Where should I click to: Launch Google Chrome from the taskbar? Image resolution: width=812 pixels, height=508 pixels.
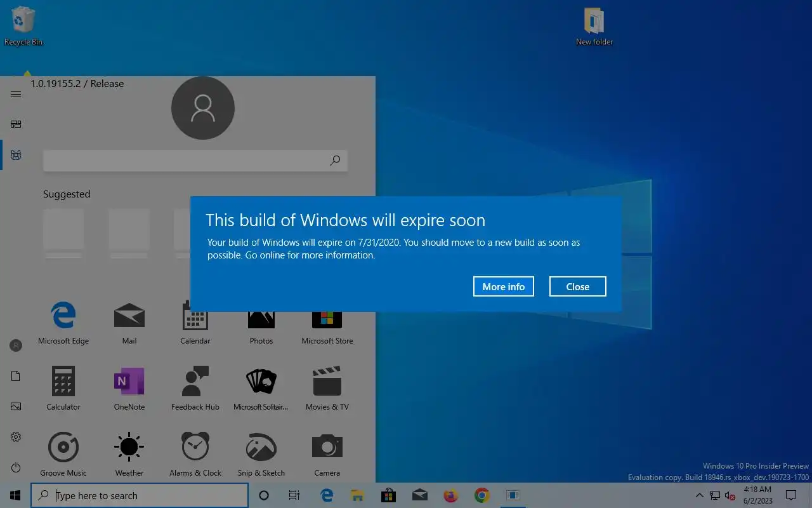(481, 495)
